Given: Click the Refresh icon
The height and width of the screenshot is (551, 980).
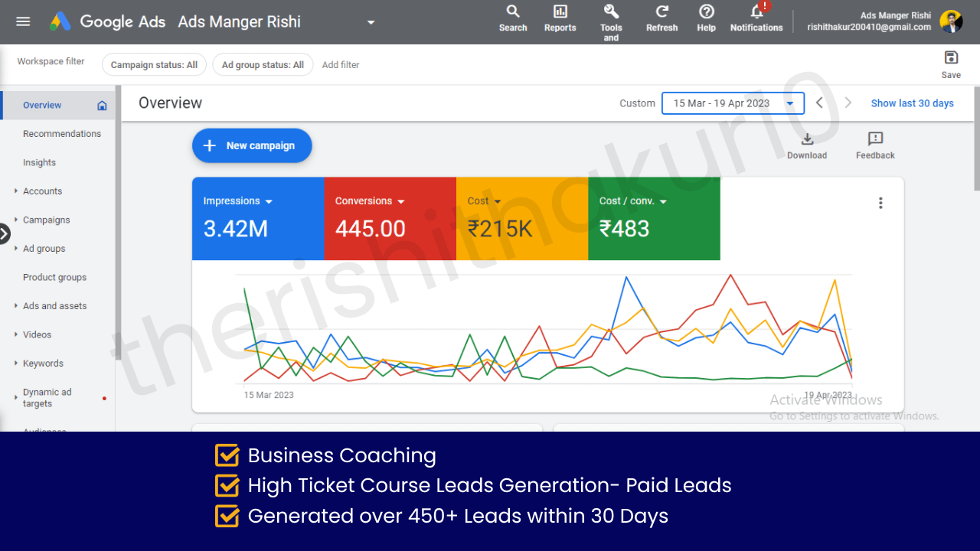Looking at the screenshot, I should [x=661, y=11].
